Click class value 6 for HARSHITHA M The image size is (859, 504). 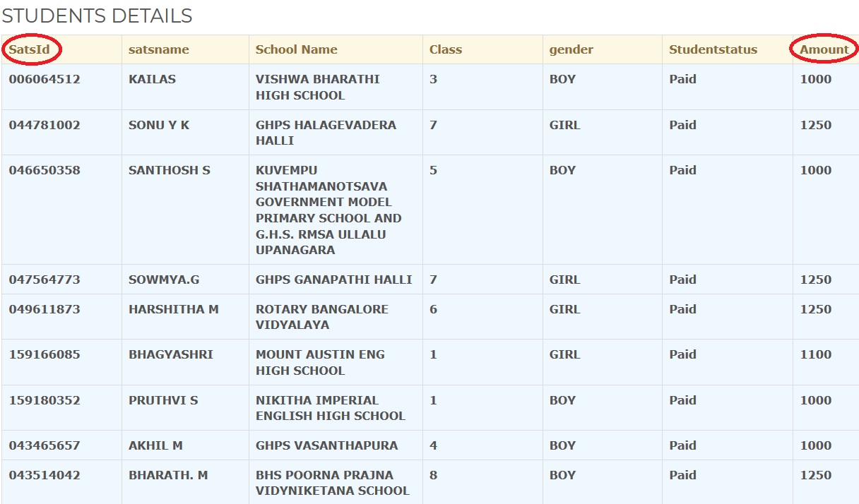coord(433,309)
